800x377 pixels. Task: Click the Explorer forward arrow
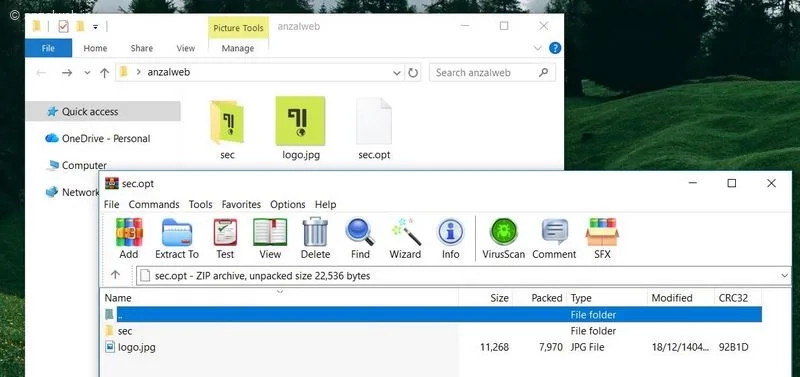coord(67,73)
